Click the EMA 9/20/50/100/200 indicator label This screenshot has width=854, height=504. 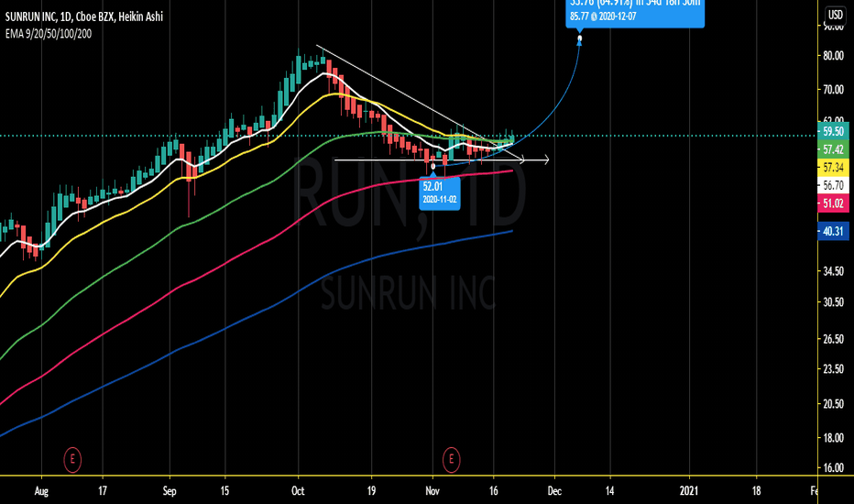click(49, 34)
